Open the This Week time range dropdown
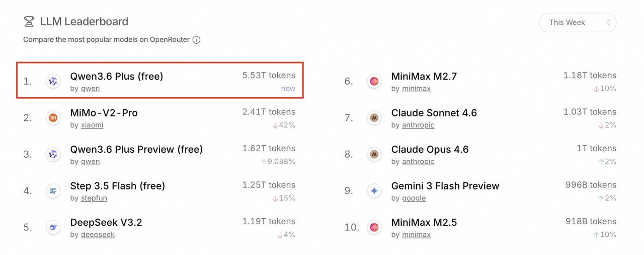 [x=577, y=23]
